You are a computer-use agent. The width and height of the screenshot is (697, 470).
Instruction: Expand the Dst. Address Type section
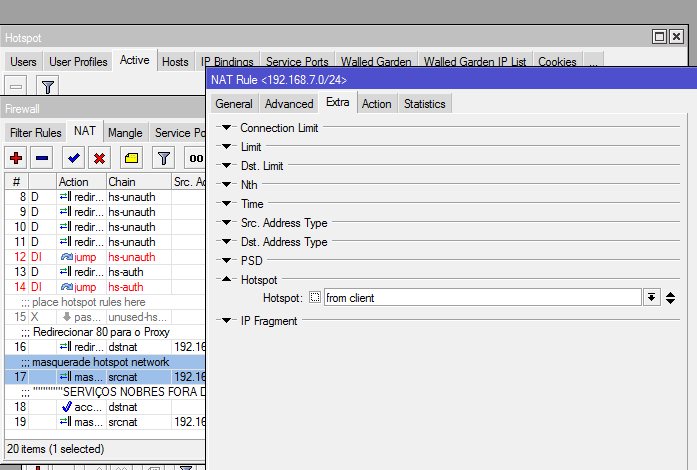[226, 241]
